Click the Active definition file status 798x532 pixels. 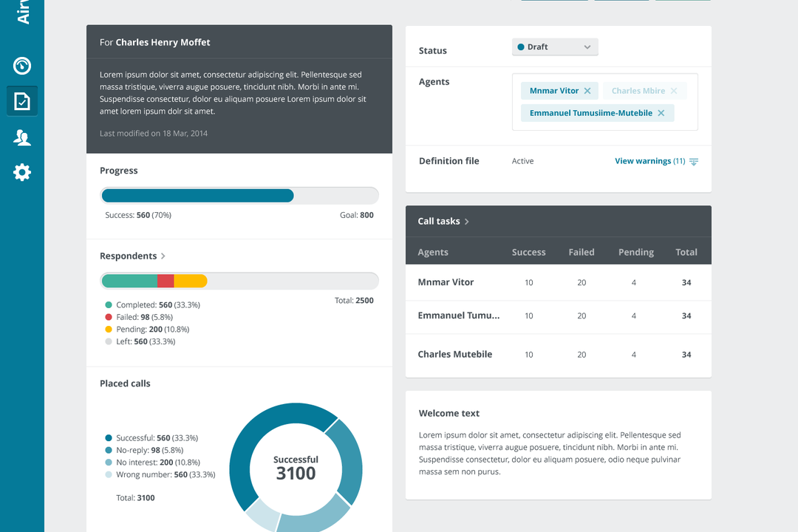tap(522, 161)
